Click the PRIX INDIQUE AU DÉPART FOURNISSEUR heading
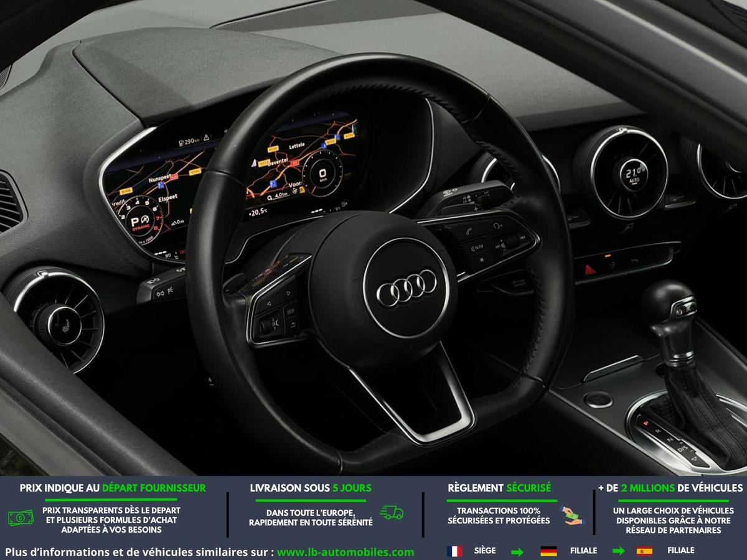 (x=113, y=488)
